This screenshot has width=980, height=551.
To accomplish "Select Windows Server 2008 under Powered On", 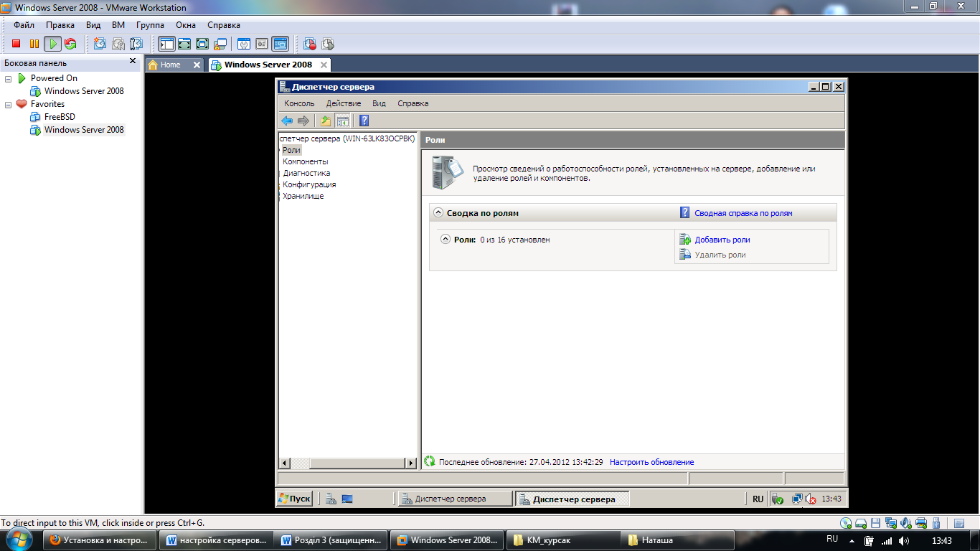I will click(83, 91).
